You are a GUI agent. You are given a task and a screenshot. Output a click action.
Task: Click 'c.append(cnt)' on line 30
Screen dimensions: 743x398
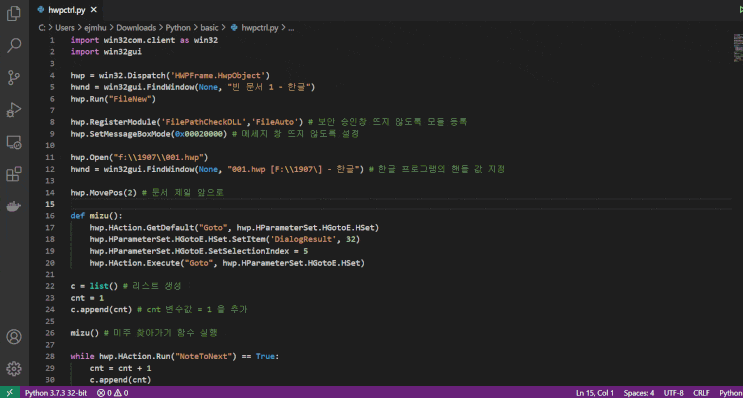[x=120, y=380]
